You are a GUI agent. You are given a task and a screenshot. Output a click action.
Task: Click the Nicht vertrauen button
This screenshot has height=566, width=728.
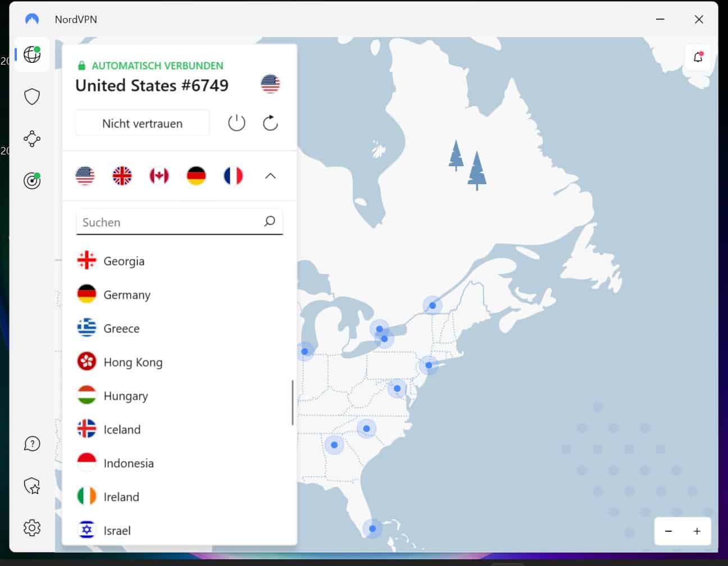coord(142,123)
